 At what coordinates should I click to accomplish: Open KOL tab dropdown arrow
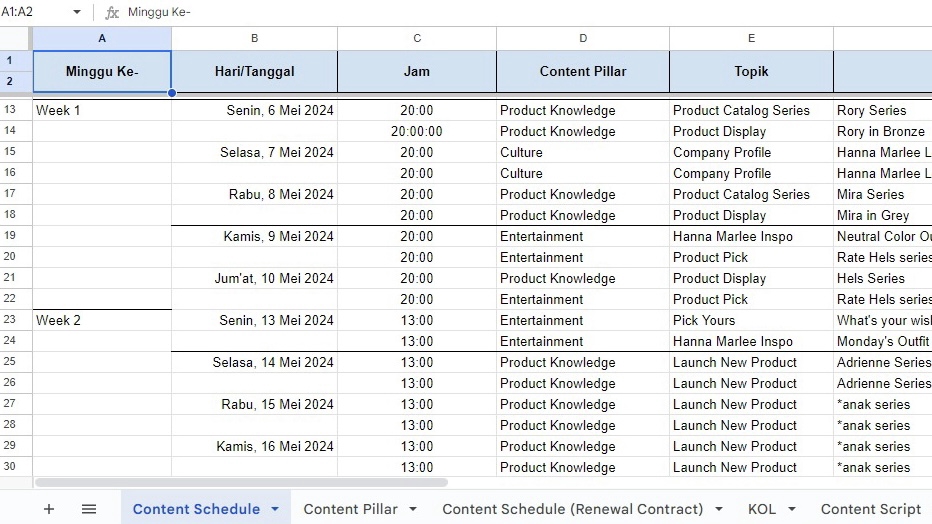pyautogui.click(x=792, y=509)
